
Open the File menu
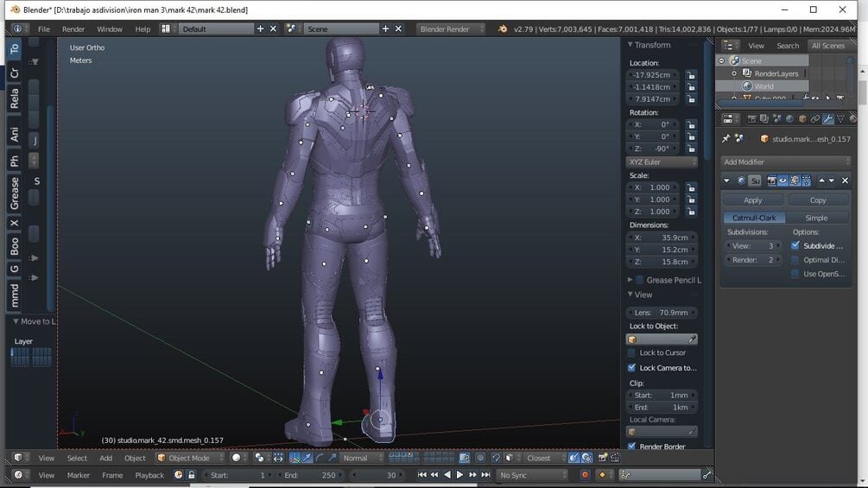(x=44, y=29)
